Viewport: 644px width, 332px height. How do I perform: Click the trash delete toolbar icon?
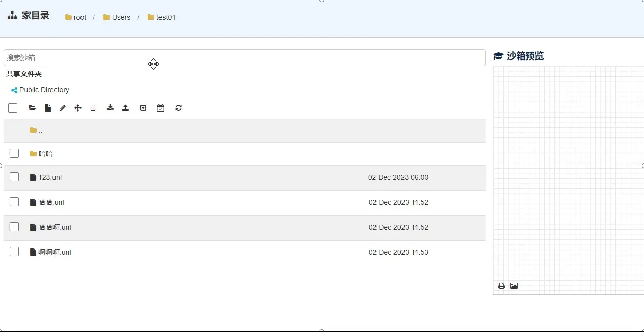click(93, 108)
